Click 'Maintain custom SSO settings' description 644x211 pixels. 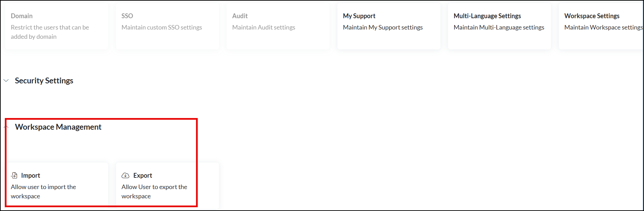tap(162, 27)
